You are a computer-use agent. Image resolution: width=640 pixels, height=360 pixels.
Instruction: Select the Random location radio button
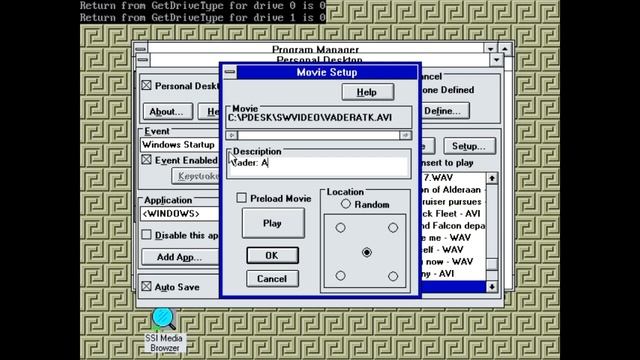tap(346, 204)
